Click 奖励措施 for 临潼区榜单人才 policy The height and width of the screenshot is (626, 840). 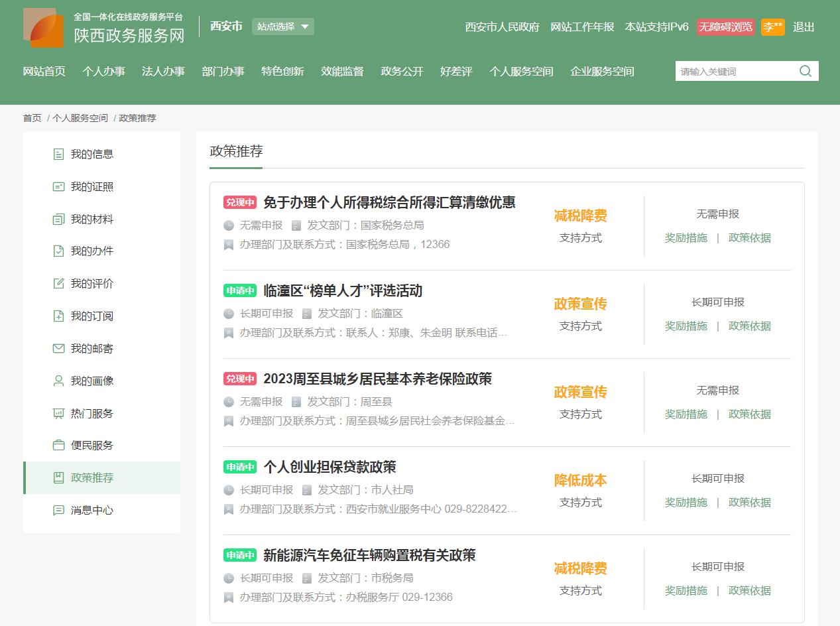pos(686,326)
